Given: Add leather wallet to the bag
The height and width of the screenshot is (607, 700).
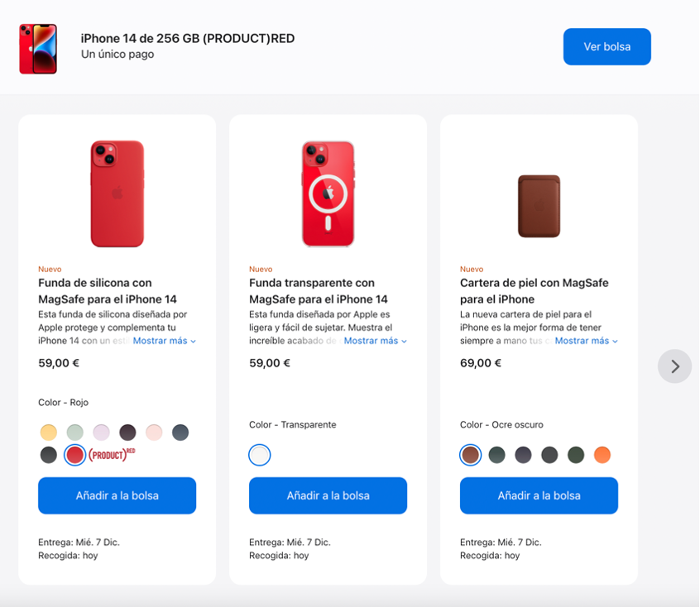Looking at the screenshot, I should click(x=539, y=495).
